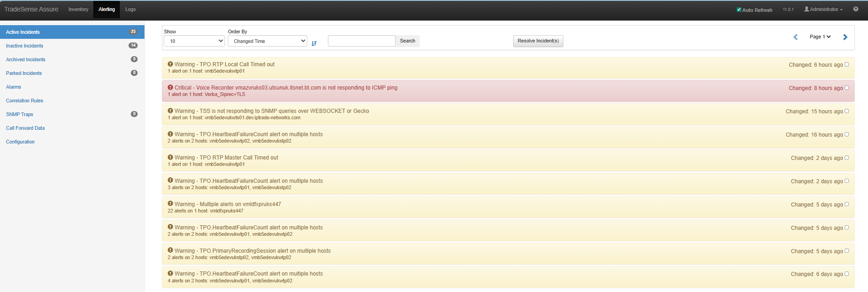Open Call Forward Data
868x292 pixels.
25,128
